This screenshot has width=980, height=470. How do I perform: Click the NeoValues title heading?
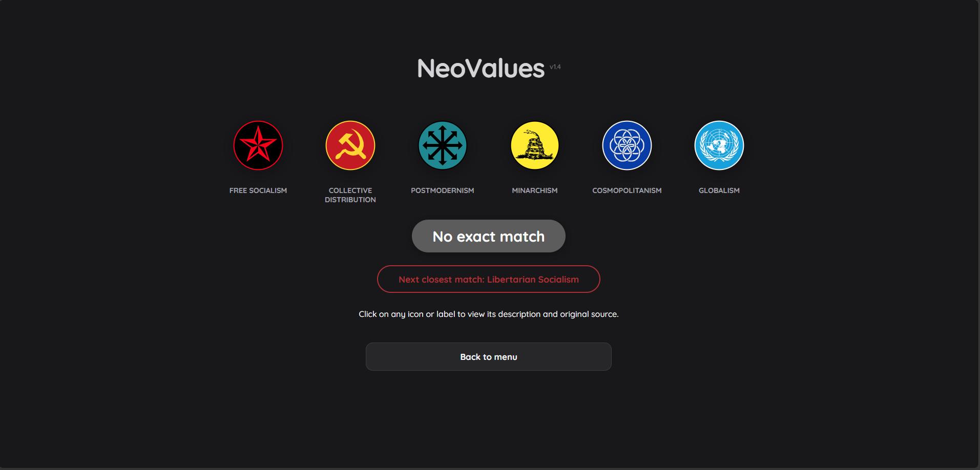point(481,68)
